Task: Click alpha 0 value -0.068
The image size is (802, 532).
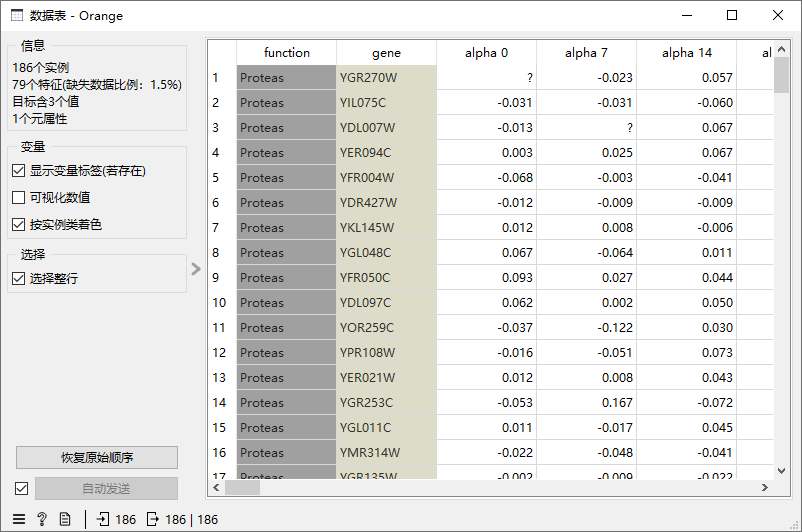Action: 486,178
